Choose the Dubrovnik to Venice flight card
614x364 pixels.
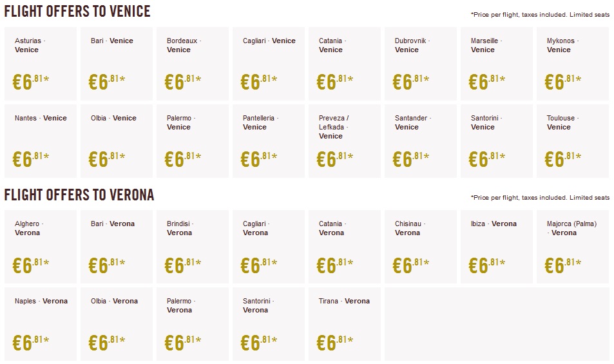point(420,63)
